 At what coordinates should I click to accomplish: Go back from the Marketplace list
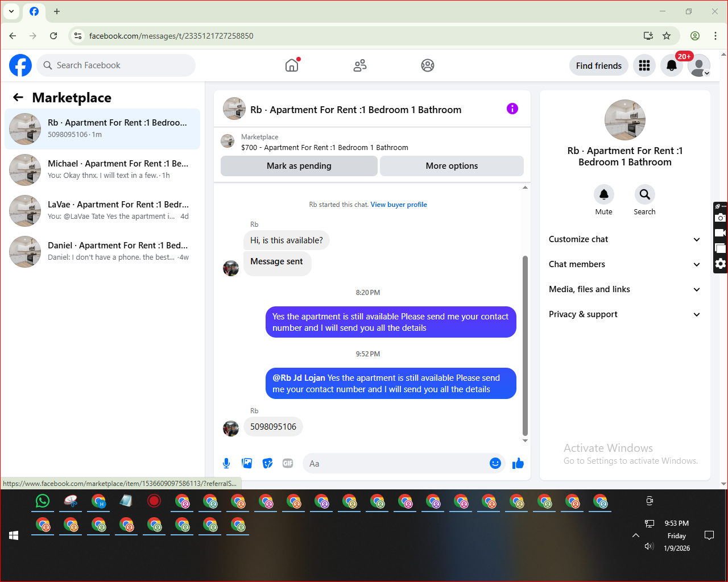pos(18,97)
